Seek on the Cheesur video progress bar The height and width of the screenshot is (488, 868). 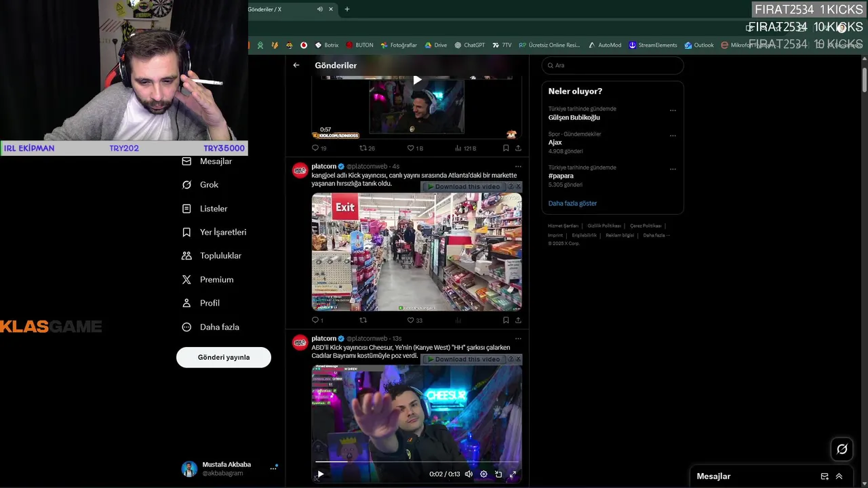pyautogui.click(x=416, y=462)
